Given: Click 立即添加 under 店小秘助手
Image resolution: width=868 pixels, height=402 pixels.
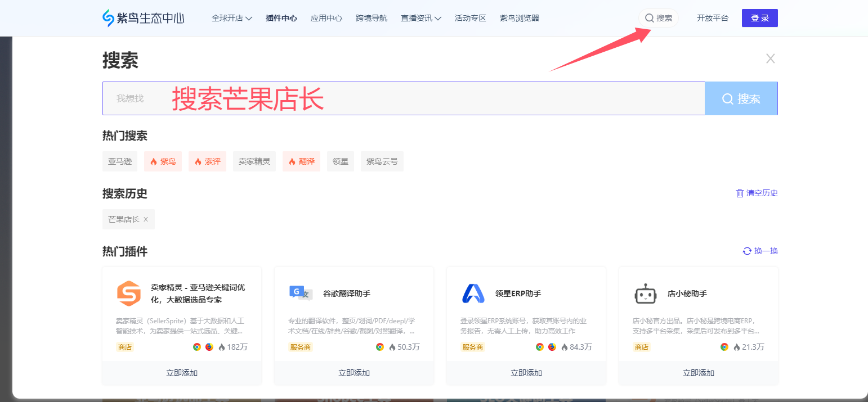Looking at the screenshot, I should [699, 373].
